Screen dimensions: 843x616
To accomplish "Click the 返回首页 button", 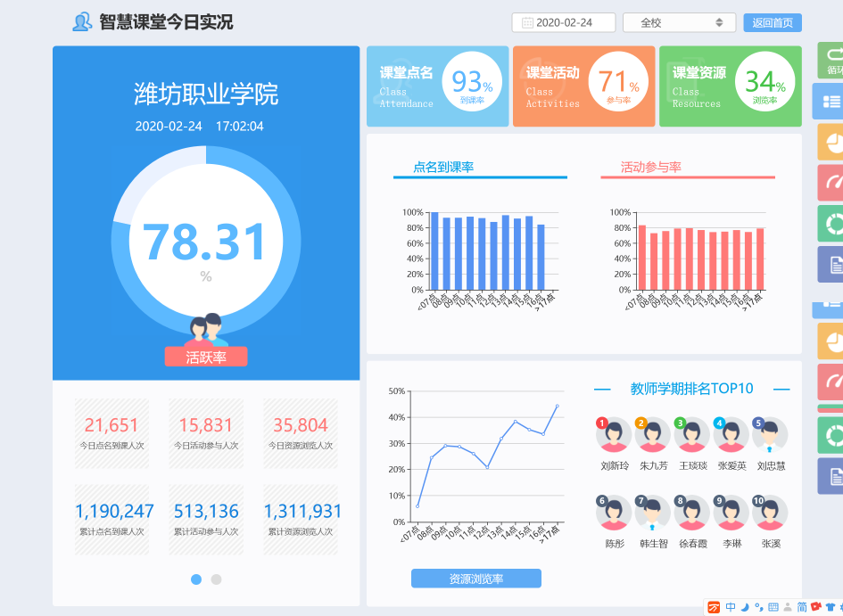I will click(772, 23).
